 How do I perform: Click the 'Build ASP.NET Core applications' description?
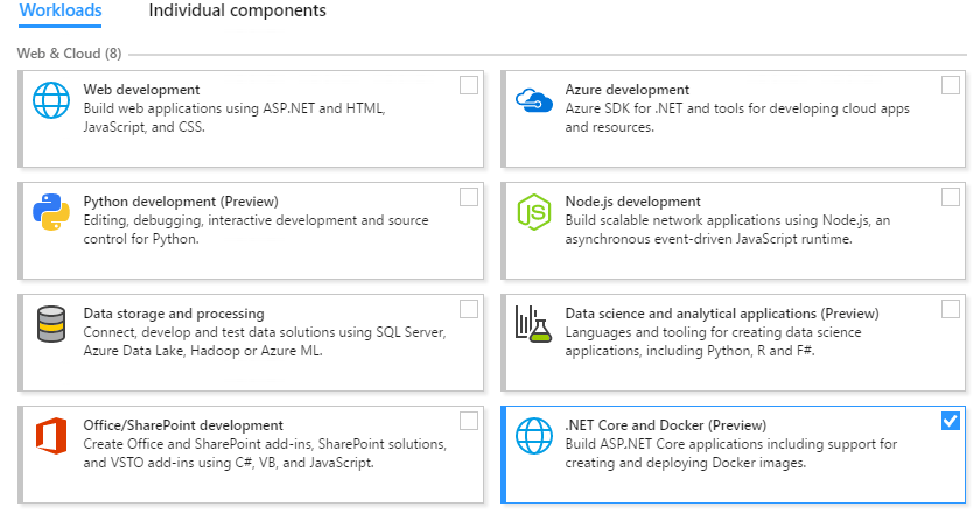point(731,453)
